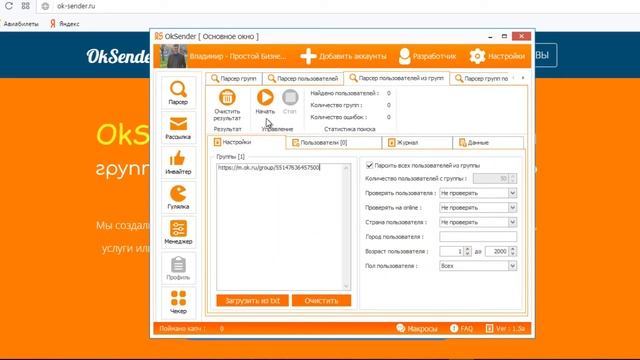Screen dimensions: 640x360
Task: Switch to Парсер пользователей tab
Action: point(303,78)
